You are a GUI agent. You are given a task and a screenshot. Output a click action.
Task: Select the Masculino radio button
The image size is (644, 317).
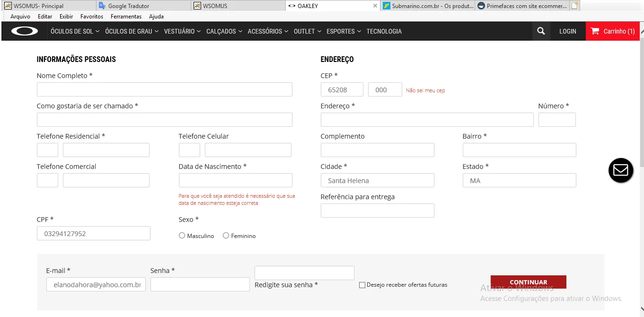[x=182, y=236]
